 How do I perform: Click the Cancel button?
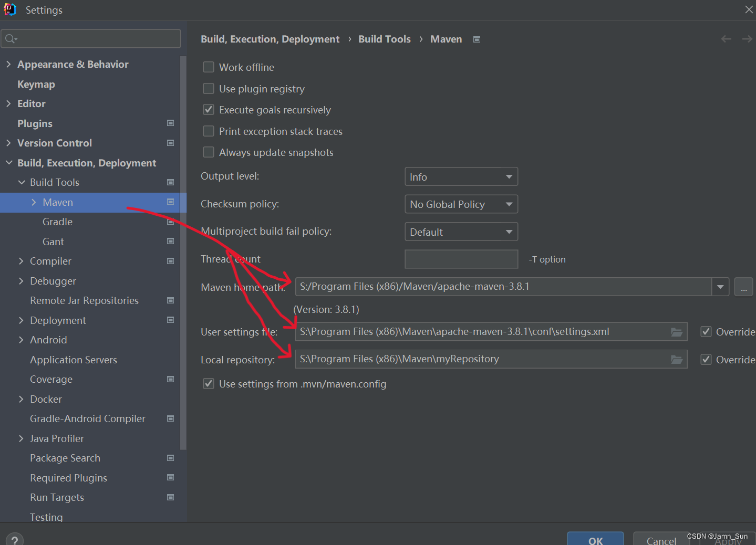click(661, 540)
